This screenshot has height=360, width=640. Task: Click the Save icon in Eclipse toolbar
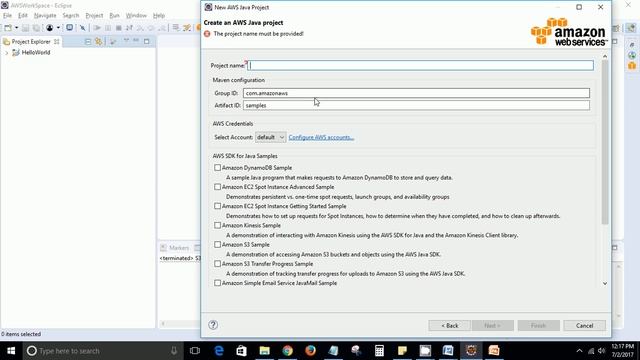tap(25, 28)
